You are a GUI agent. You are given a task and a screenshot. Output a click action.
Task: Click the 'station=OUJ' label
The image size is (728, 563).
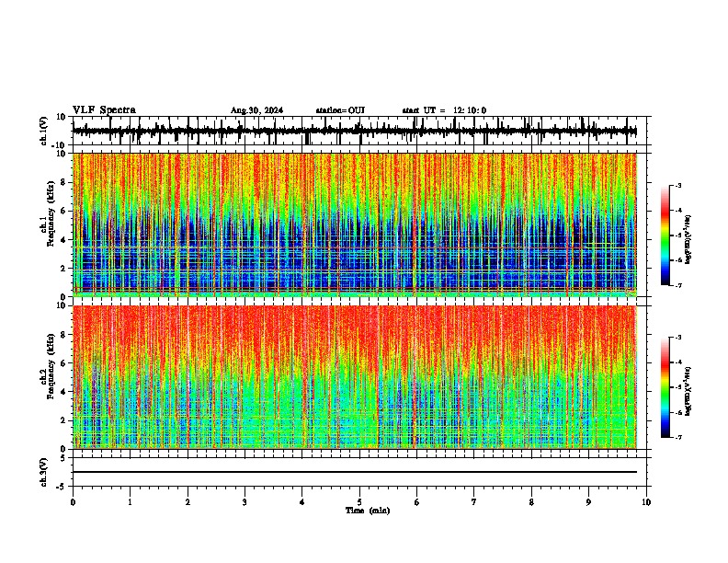tap(340, 110)
